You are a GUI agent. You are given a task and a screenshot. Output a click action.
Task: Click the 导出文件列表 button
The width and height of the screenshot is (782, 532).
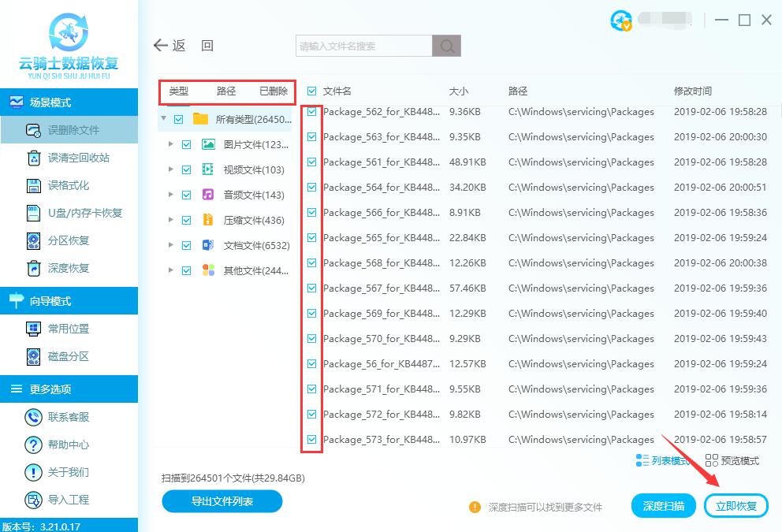[222, 501]
